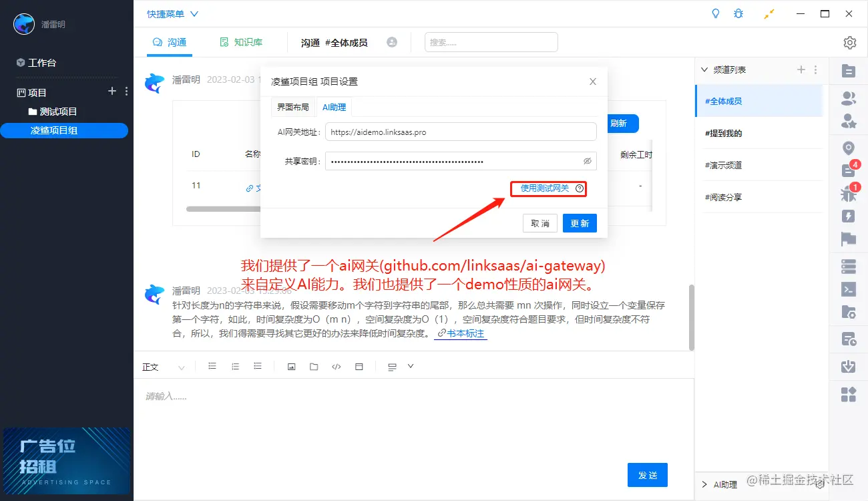This screenshot has height=501, width=868.
Task: Click the orange collapse-arrows icon in title bar
Action: coord(770,13)
